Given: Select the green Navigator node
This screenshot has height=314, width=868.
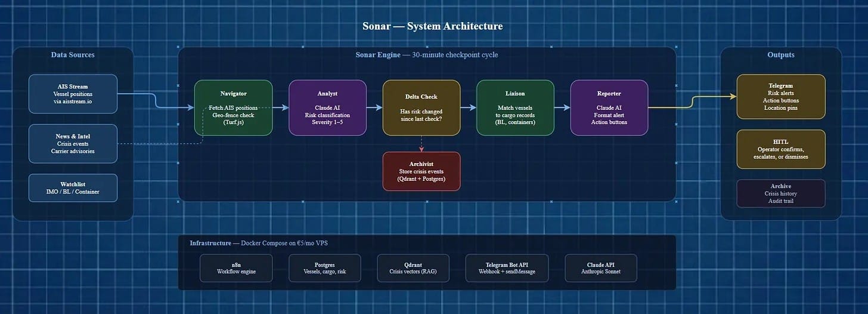Looking at the screenshot, I should click(233, 107).
